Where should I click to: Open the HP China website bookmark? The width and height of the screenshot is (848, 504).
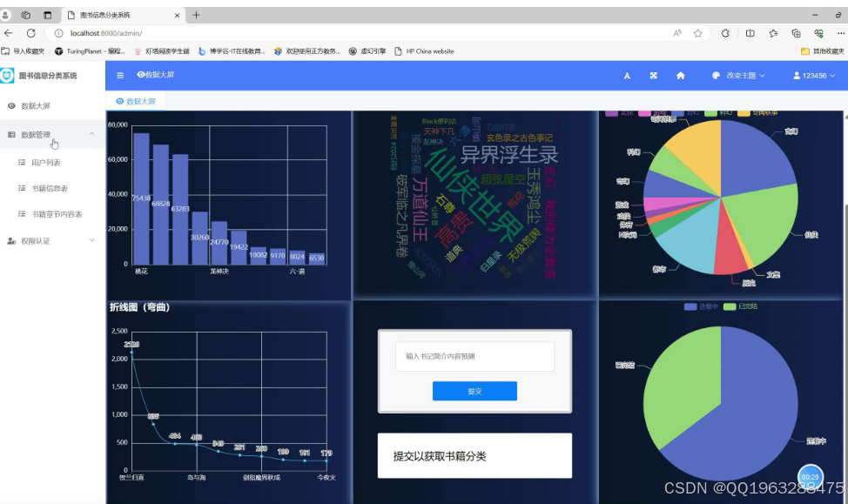[x=424, y=51]
